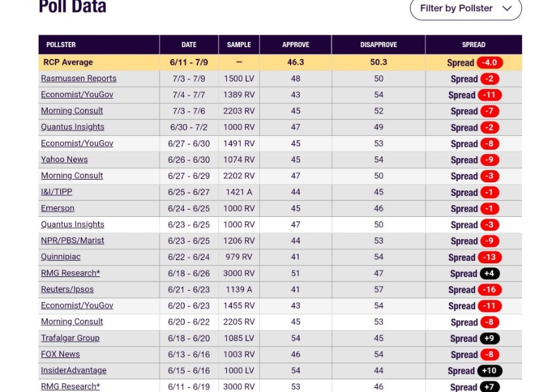This screenshot has height=392, width=535.
Task: Open the NPR/PBS/Marist poll link
Action: tap(73, 240)
